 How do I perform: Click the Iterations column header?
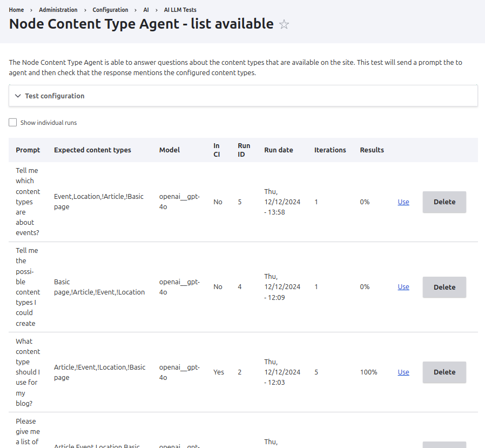[330, 150]
